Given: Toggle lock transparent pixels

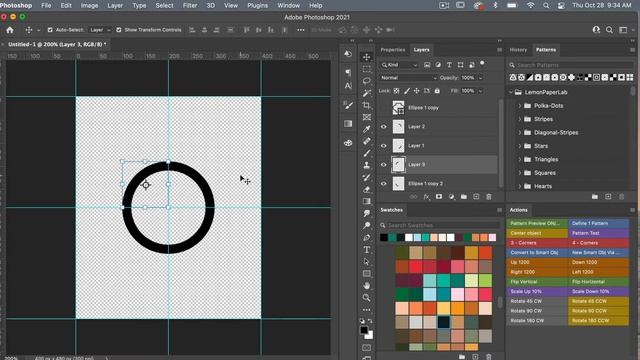Looking at the screenshot, I should tap(396, 91).
